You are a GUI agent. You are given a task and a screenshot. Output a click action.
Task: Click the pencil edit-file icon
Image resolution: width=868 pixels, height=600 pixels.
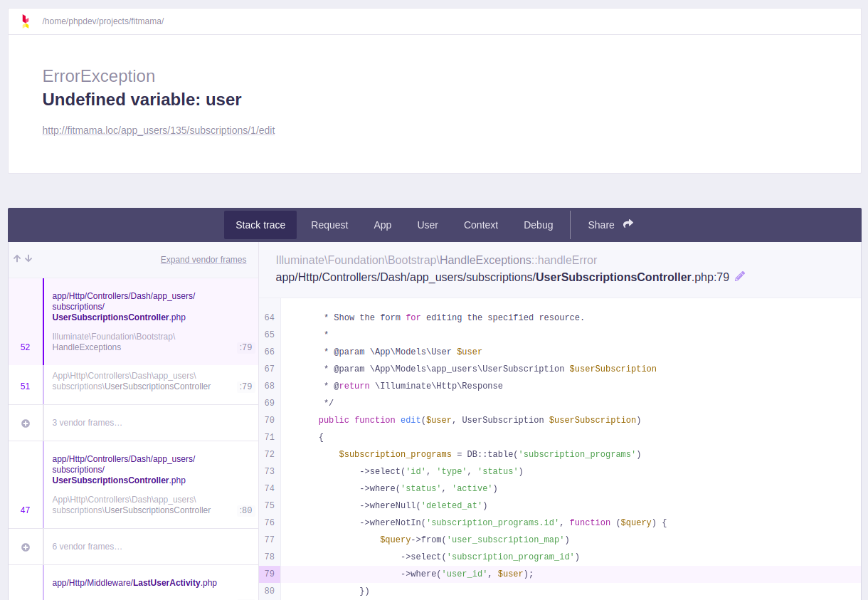tap(740, 276)
